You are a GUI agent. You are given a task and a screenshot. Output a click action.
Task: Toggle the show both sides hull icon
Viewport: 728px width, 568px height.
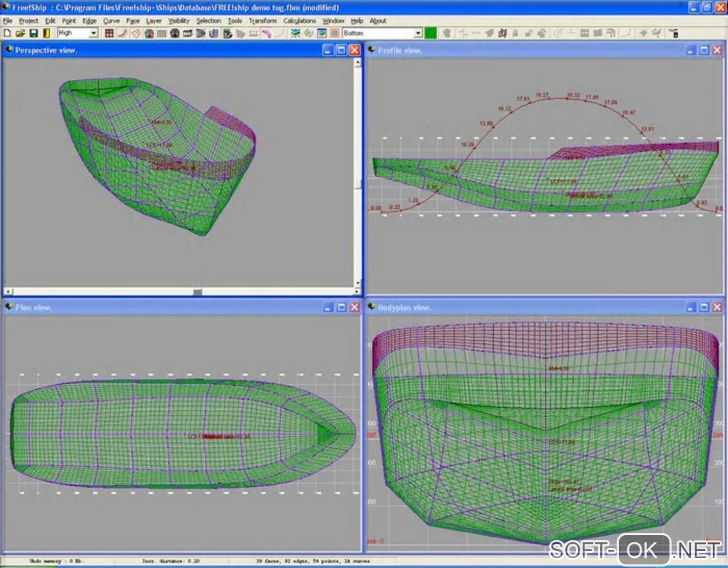tap(149, 33)
